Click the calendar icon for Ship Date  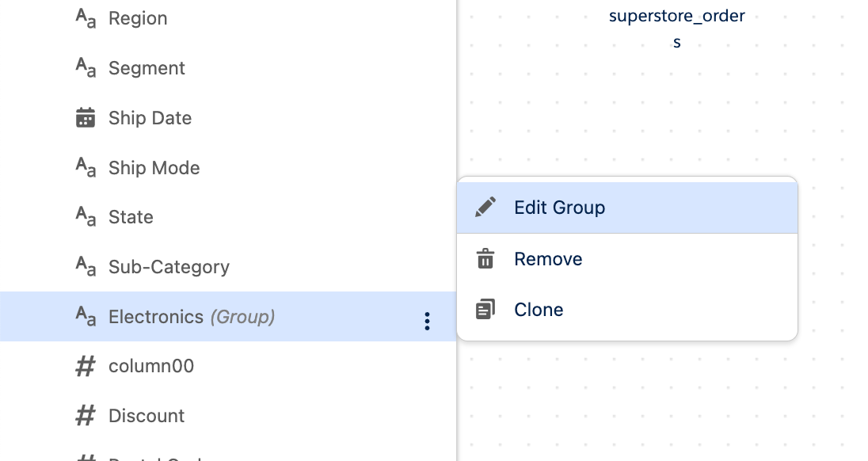(x=85, y=118)
